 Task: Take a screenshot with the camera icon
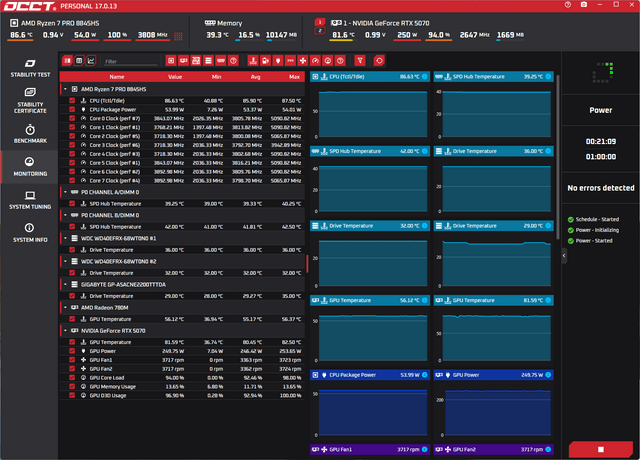pyautogui.click(x=584, y=5)
